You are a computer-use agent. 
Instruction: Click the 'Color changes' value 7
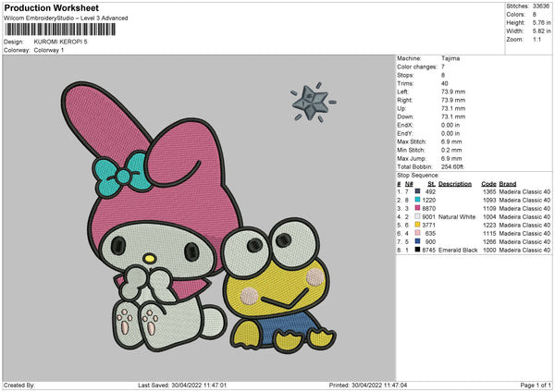[443, 67]
